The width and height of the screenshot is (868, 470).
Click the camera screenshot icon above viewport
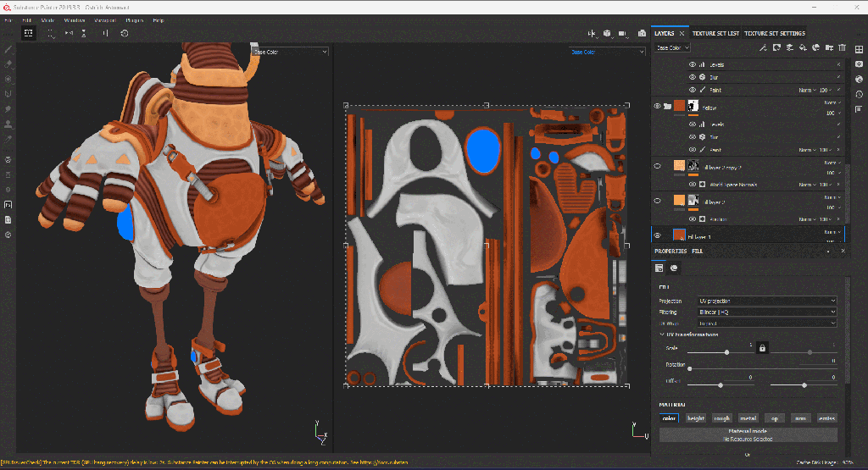tap(642, 33)
